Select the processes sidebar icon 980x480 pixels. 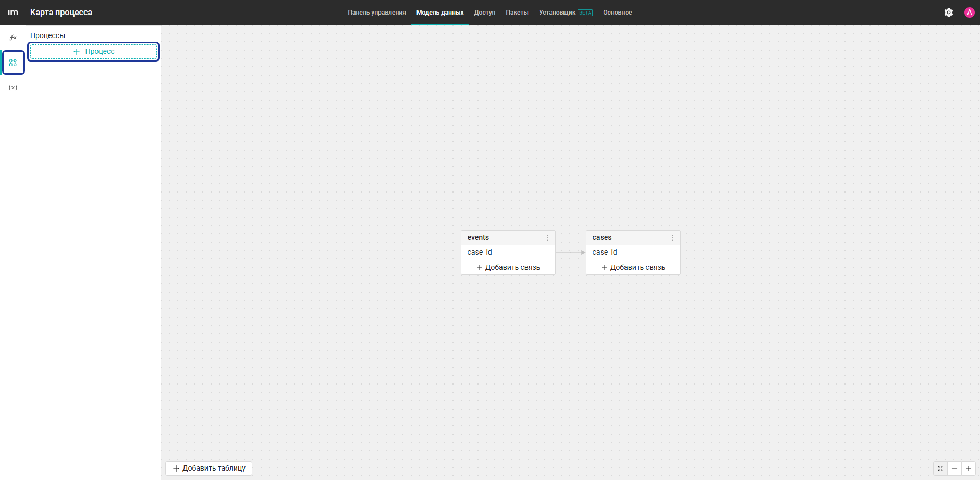[13, 63]
